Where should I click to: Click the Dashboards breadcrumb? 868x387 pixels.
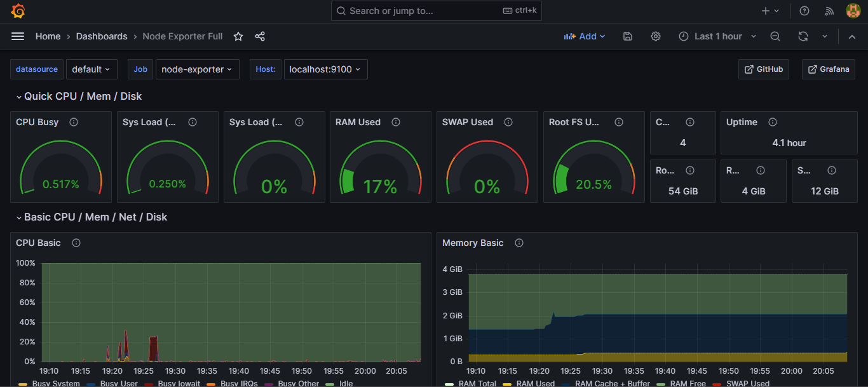point(101,36)
